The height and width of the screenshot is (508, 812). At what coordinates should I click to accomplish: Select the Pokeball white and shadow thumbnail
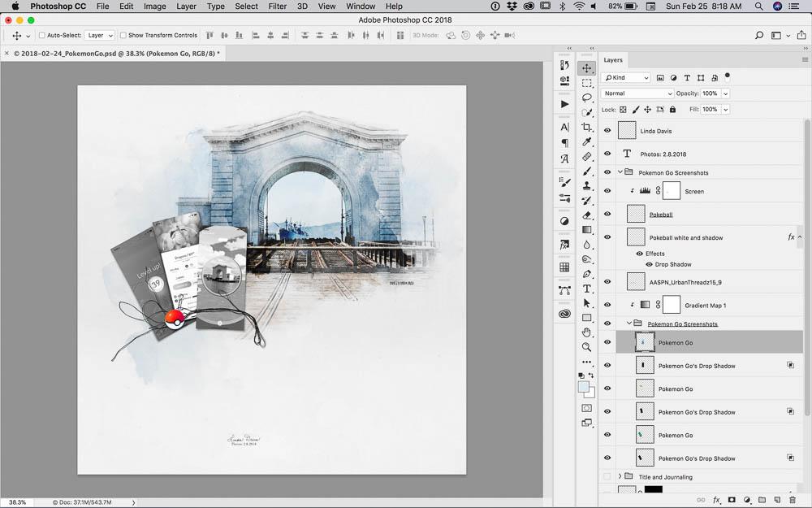[x=636, y=237]
